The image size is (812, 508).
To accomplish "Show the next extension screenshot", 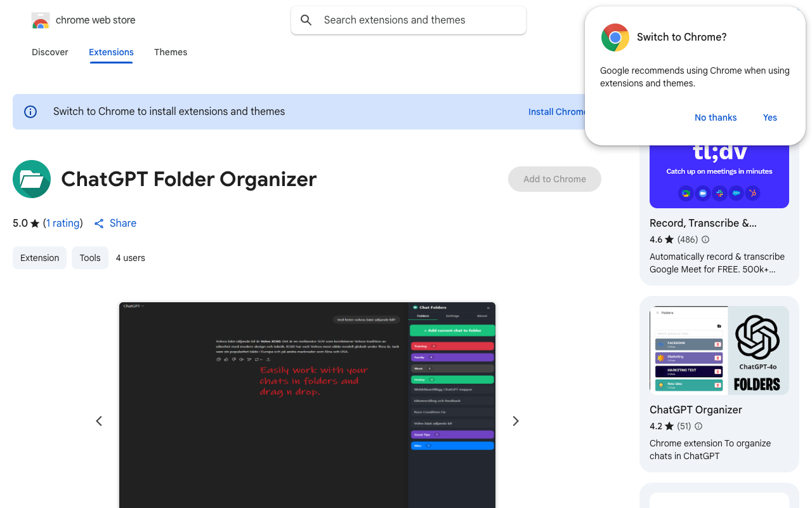I will (x=516, y=421).
